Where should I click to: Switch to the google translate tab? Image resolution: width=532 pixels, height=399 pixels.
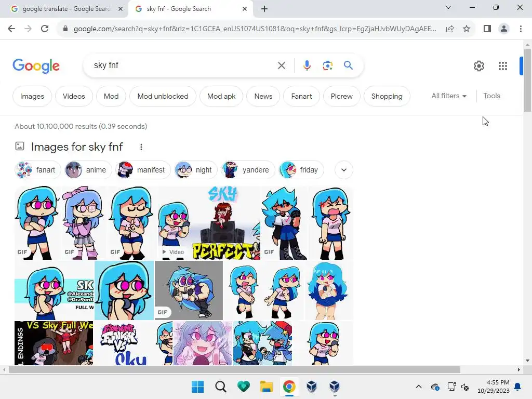pyautogui.click(x=66, y=9)
